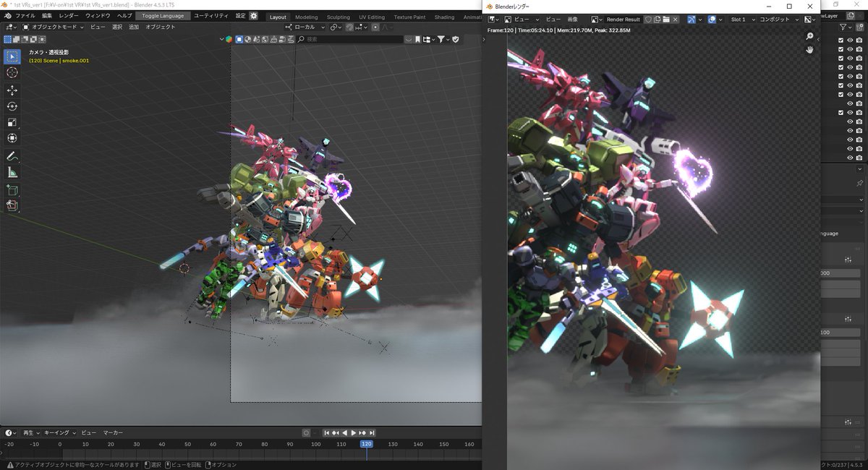Click the Blender logo menu icon
The width and height of the screenshot is (868, 470).
click(7, 16)
